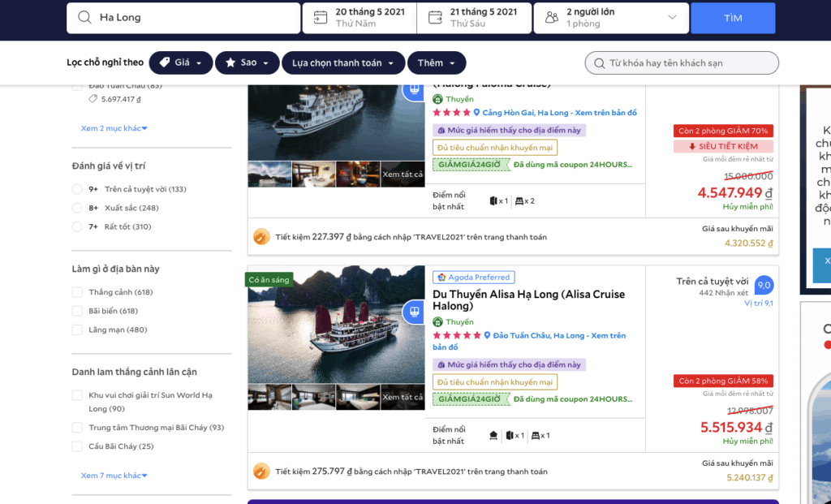The height and width of the screenshot is (504, 831).
Task: Click the Có ăn sáng label
Action: pos(269,280)
